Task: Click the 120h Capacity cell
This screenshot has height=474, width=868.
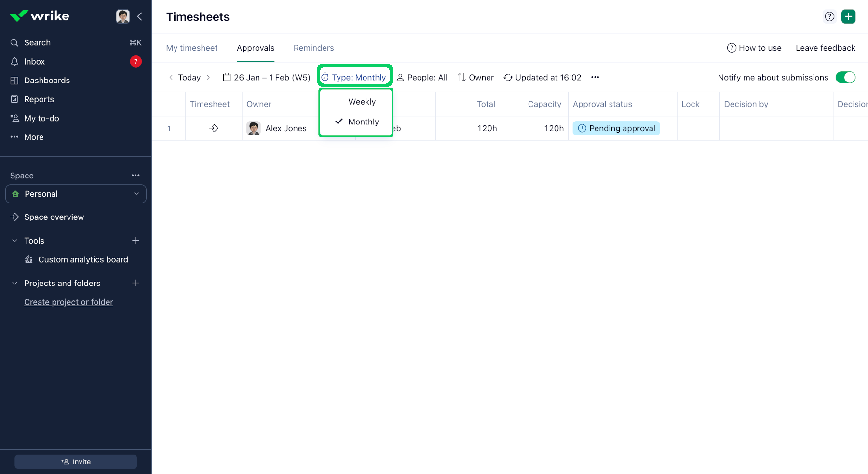Action: 535,128
